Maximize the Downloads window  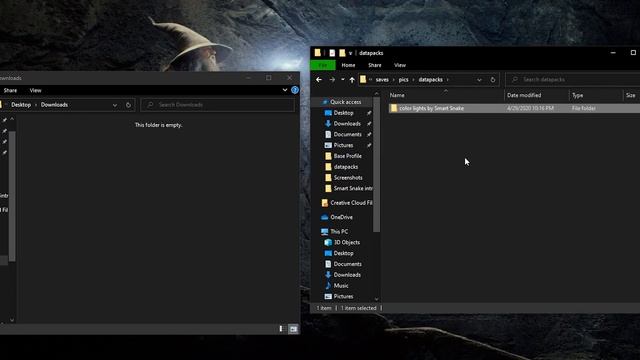pyautogui.click(x=269, y=78)
